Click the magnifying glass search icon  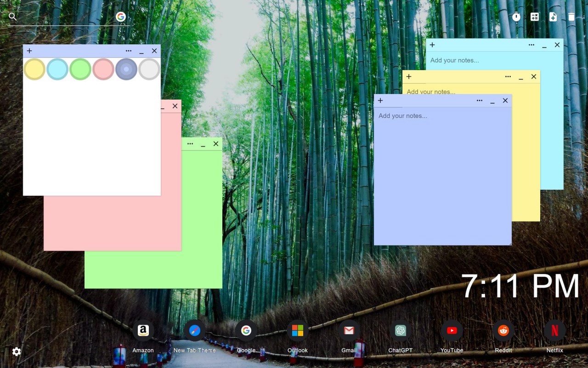pos(13,17)
